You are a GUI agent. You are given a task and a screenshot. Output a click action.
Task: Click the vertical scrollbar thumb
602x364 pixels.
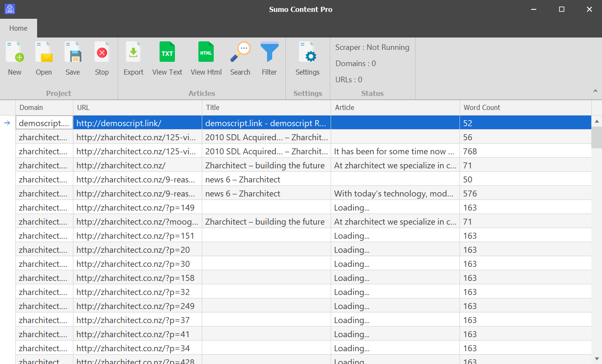point(597,137)
